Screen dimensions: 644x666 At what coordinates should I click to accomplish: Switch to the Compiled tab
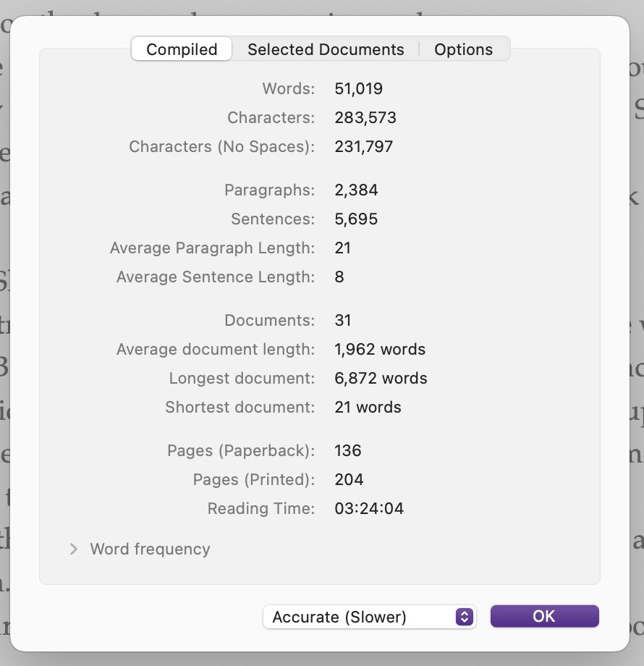(182, 49)
